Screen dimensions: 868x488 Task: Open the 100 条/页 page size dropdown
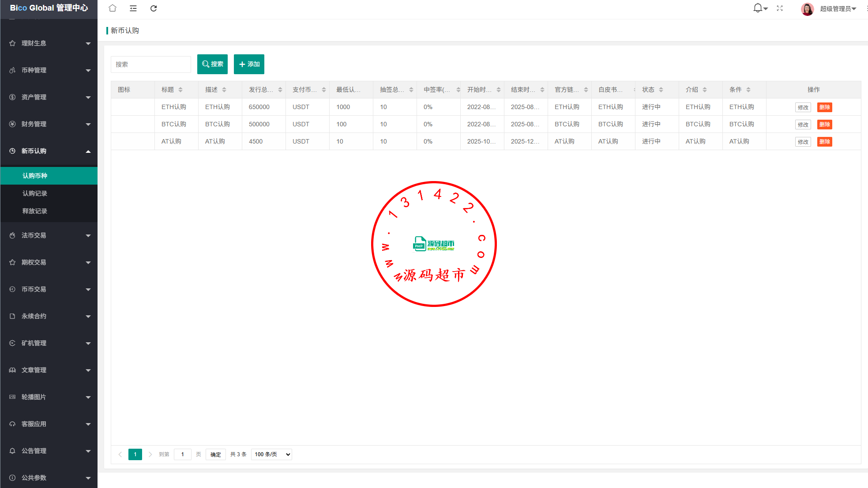click(271, 454)
